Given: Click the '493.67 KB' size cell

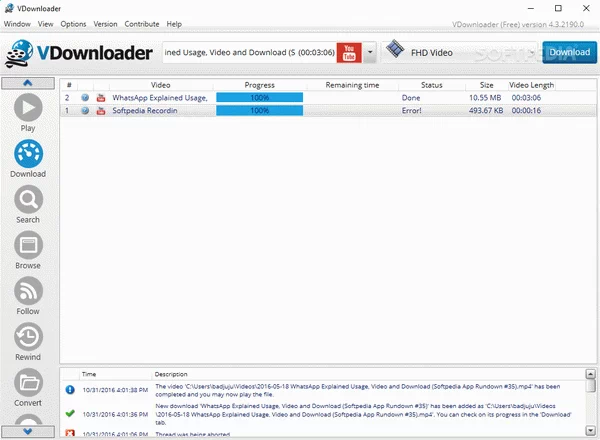Looking at the screenshot, I should coord(486,111).
